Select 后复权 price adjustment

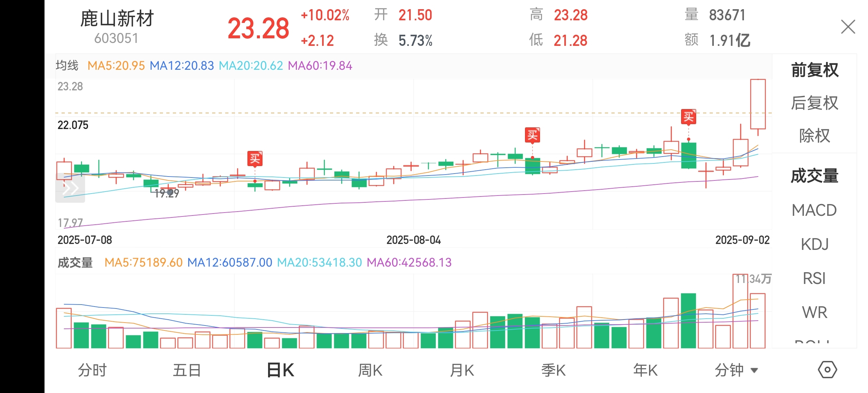point(814,103)
